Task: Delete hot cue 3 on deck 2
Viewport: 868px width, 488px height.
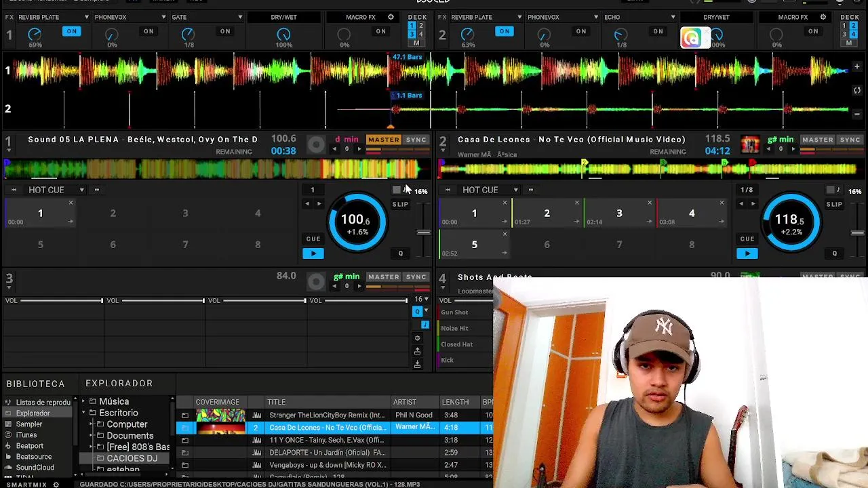Action: (x=650, y=203)
